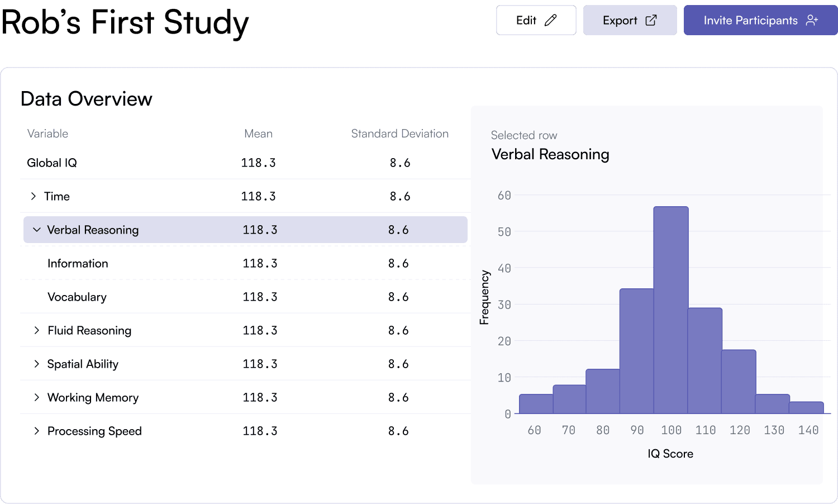Collapse the Verbal Reasoning row chevron
The width and height of the screenshot is (838, 504).
pos(37,230)
